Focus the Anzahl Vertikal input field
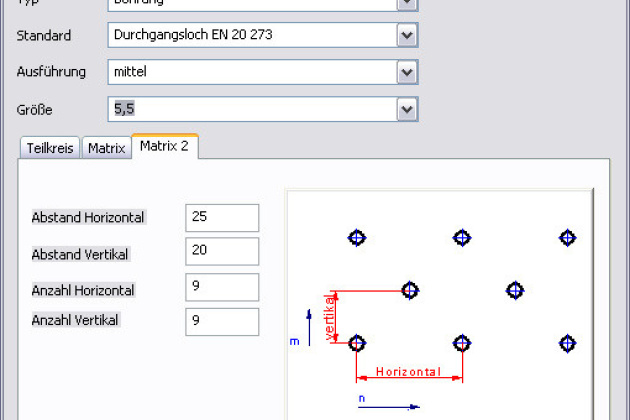The image size is (630, 420). point(222,322)
